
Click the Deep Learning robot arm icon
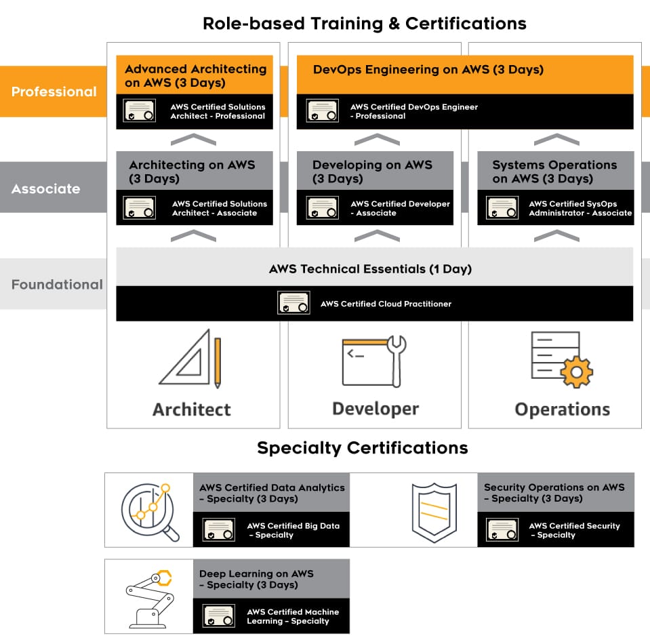pyautogui.click(x=150, y=599)
